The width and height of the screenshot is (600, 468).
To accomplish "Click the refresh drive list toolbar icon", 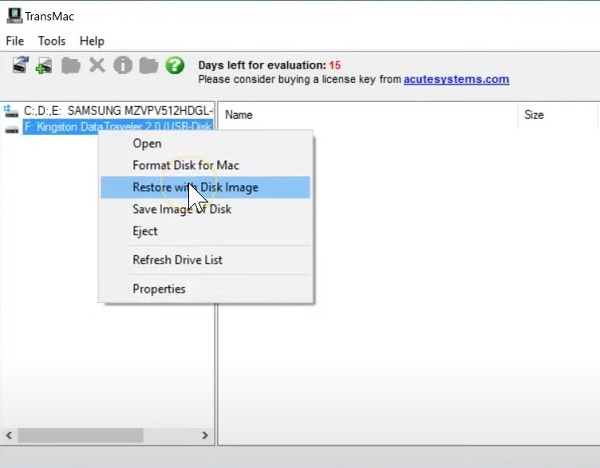I will (20, 65).
